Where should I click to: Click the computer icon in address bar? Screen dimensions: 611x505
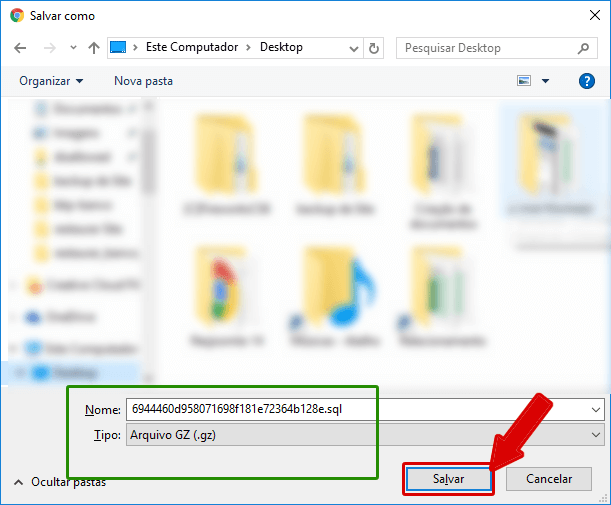(x=118, y=47)
